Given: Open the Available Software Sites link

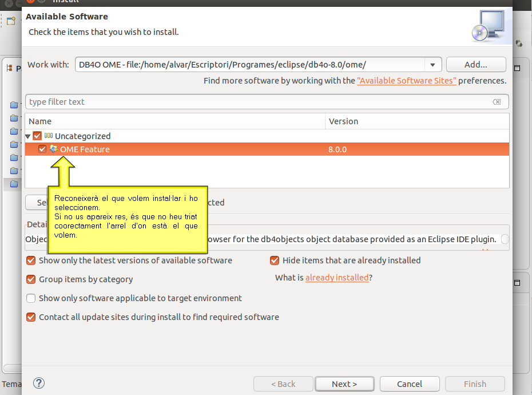Looking at the screenshot, I should click(x=407, y=81).
